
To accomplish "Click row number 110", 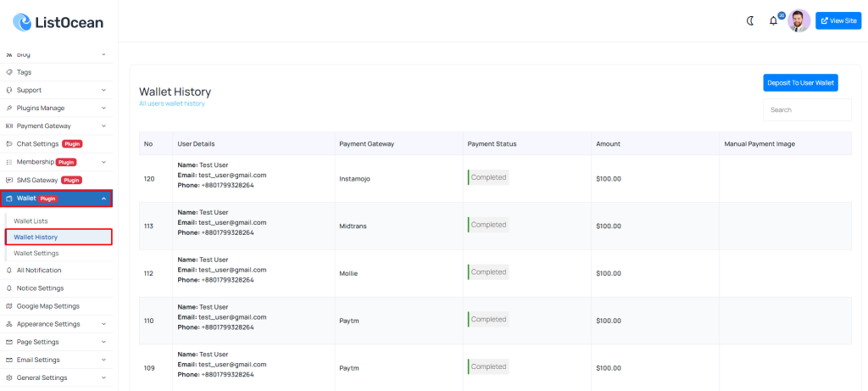I will [149, 321].
